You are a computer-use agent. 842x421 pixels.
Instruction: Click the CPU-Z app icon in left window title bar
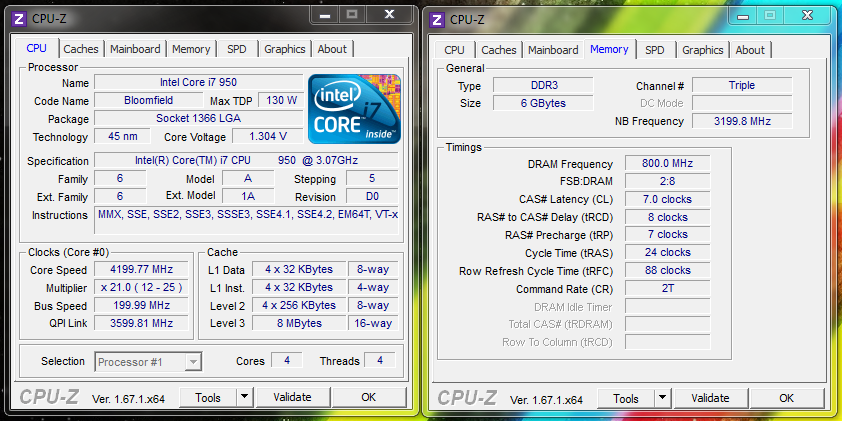pyautogui.click(x=19, y=19)
